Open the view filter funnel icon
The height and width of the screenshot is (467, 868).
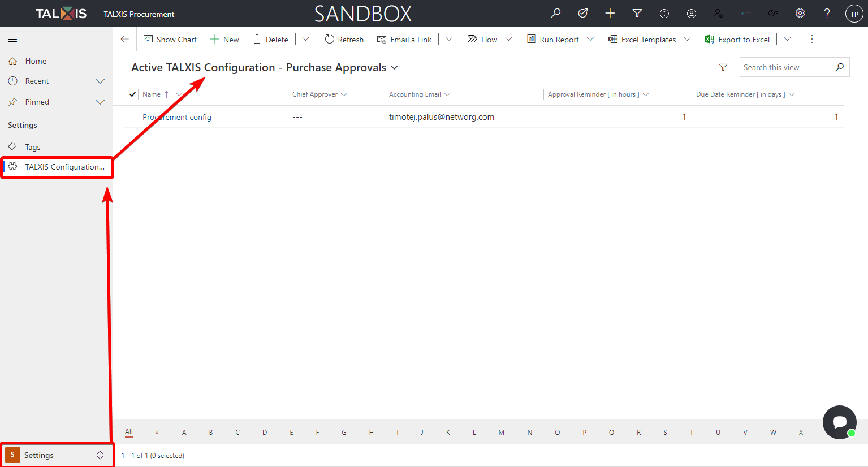(x=723, y=67)
